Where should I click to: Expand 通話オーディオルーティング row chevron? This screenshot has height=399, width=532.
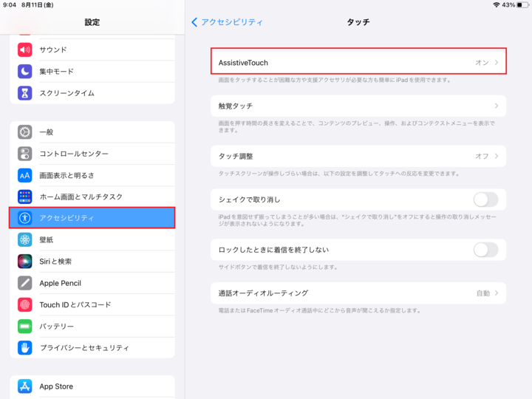(497, 293)
